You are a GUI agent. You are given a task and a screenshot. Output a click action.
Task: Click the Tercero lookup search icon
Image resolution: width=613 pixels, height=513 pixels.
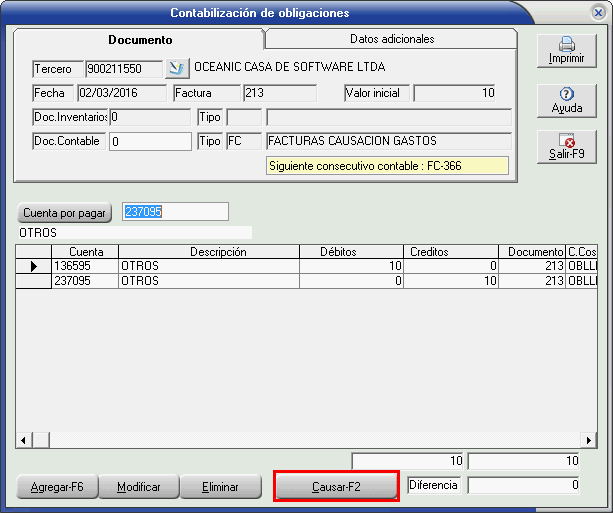click(x=176, y=68)
